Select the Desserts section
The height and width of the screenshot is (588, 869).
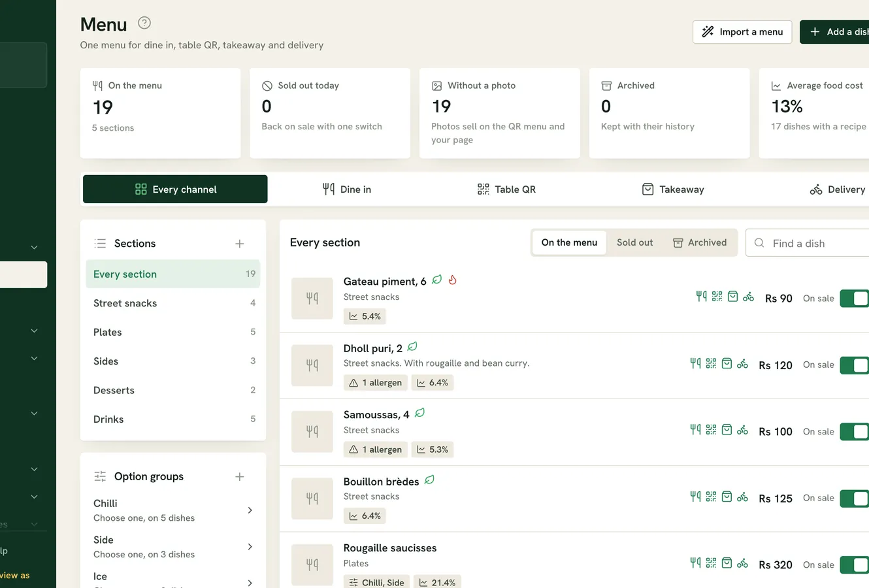[x=173, y=390]
